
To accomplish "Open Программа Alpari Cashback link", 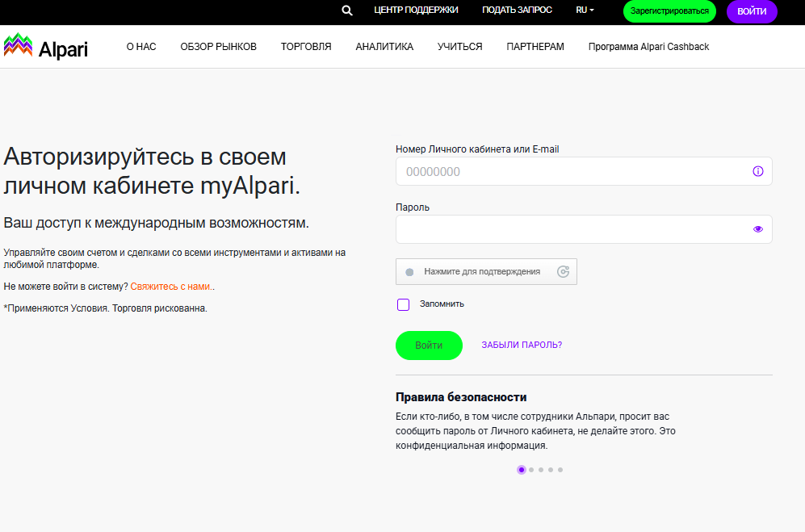I will (649, 47).
